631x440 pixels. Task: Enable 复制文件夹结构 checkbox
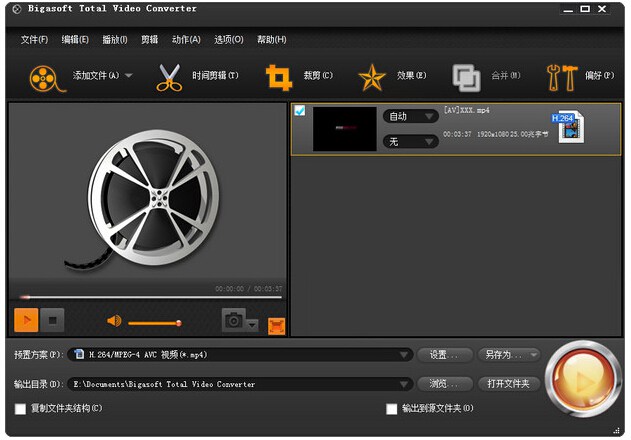tap(20, 409)
